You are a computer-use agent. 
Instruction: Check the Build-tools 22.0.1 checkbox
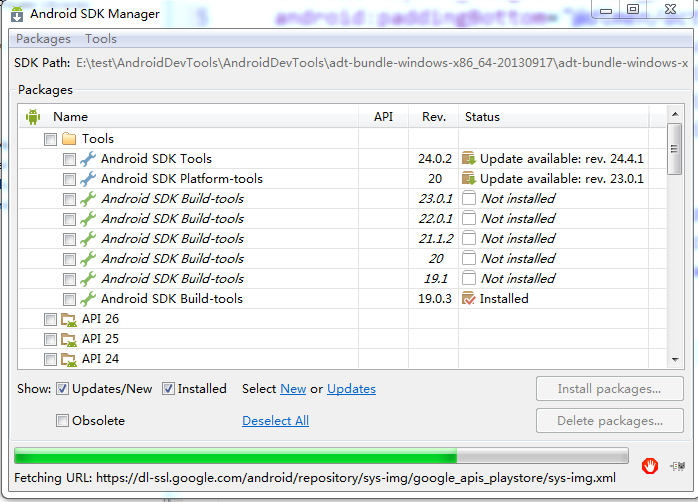pyautogui.click(x=69, y=219)
